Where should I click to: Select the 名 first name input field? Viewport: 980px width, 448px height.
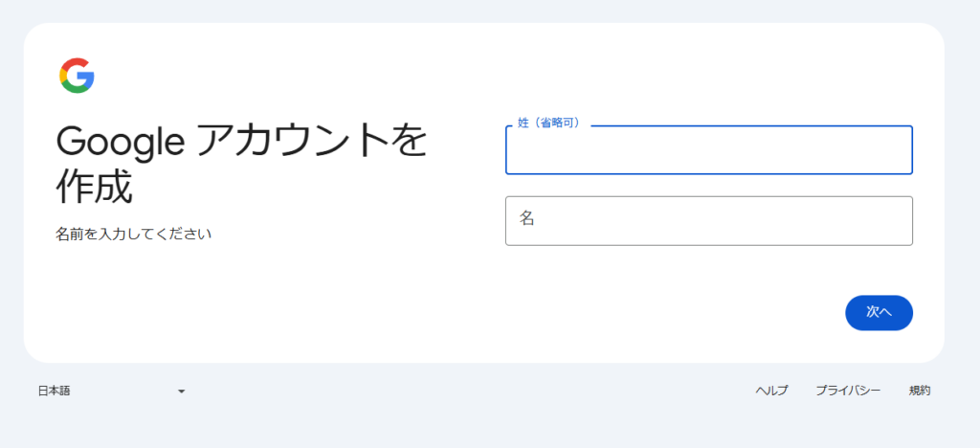pyautogui.click(x=709, y=221)
